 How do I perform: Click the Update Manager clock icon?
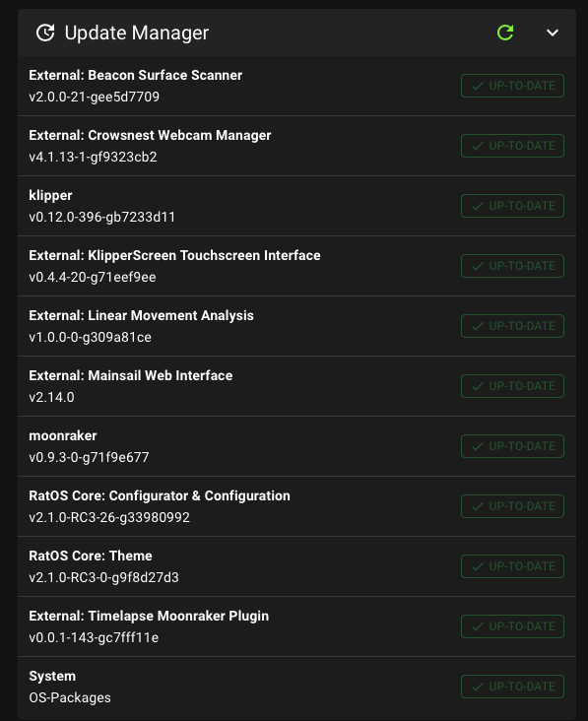(45, 33)
